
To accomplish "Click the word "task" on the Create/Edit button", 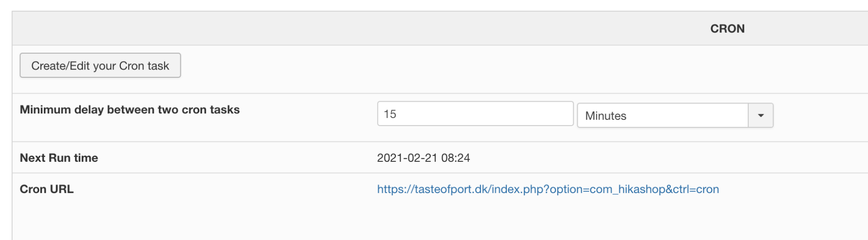I will (x=158, y=66).
